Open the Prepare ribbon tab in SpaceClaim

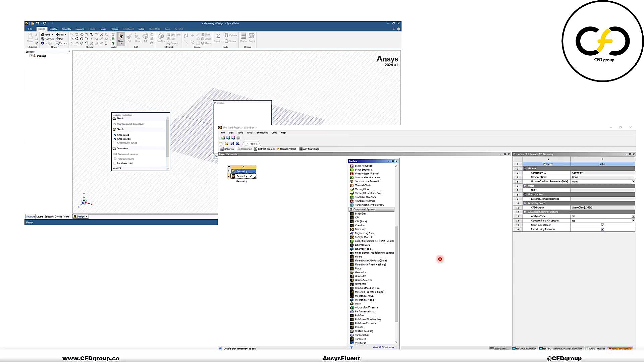tap(114, 29)
